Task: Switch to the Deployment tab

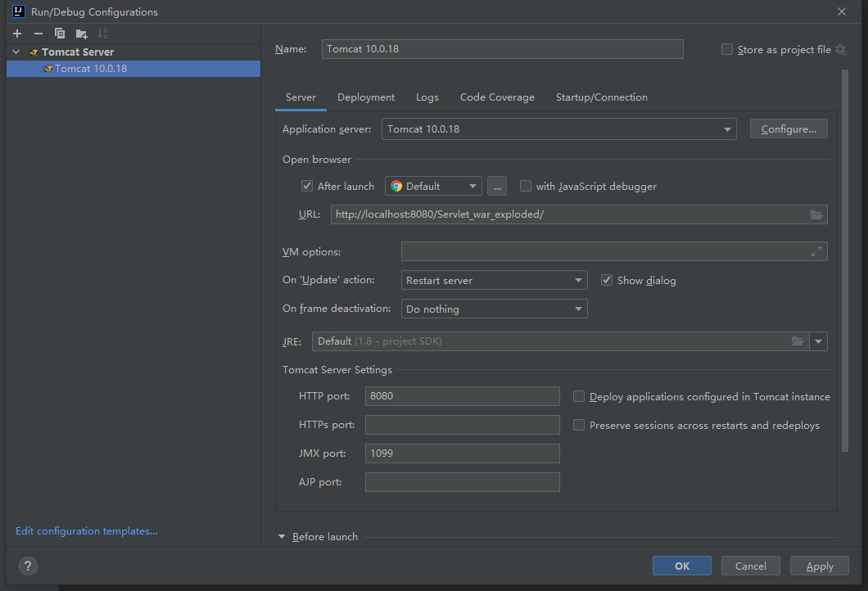Action: (366, 97)
